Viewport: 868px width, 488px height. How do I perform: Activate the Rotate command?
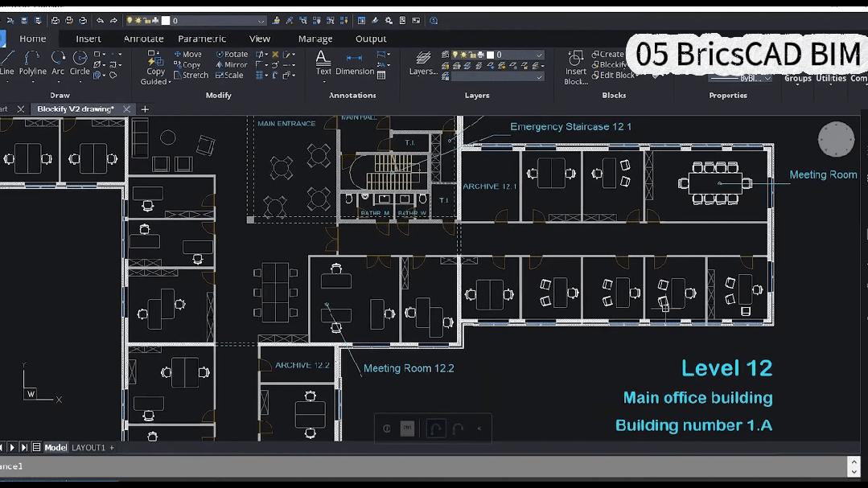232,54
